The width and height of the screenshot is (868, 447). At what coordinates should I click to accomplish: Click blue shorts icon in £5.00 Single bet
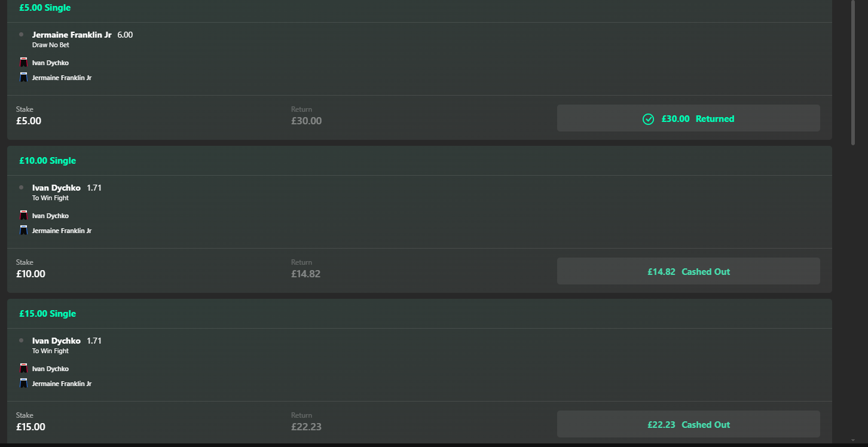tap(24, 77)
